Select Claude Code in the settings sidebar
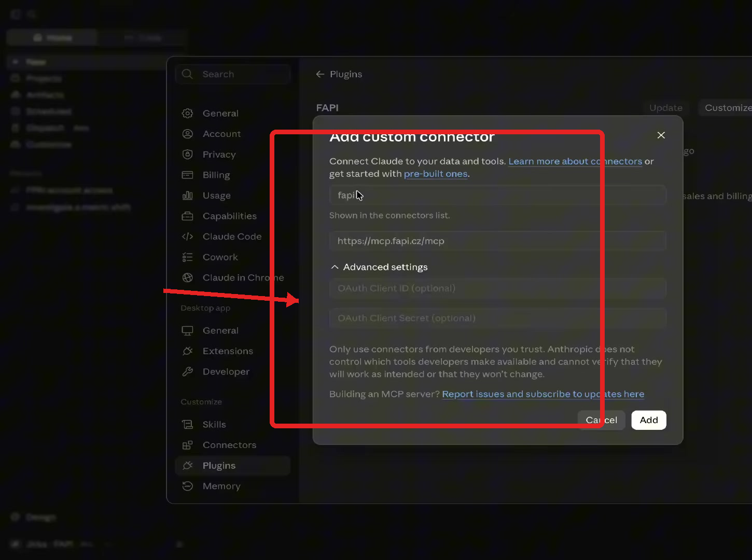 pos(232,236)
